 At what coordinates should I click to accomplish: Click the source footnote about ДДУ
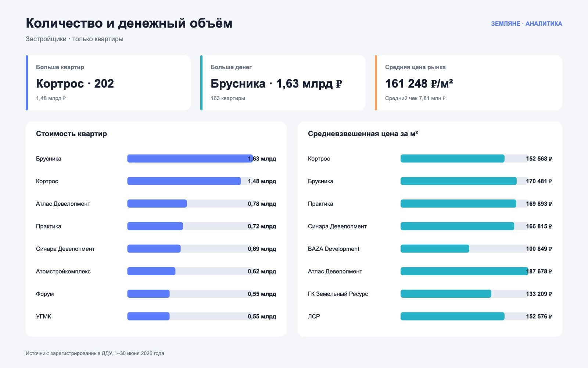95,353
